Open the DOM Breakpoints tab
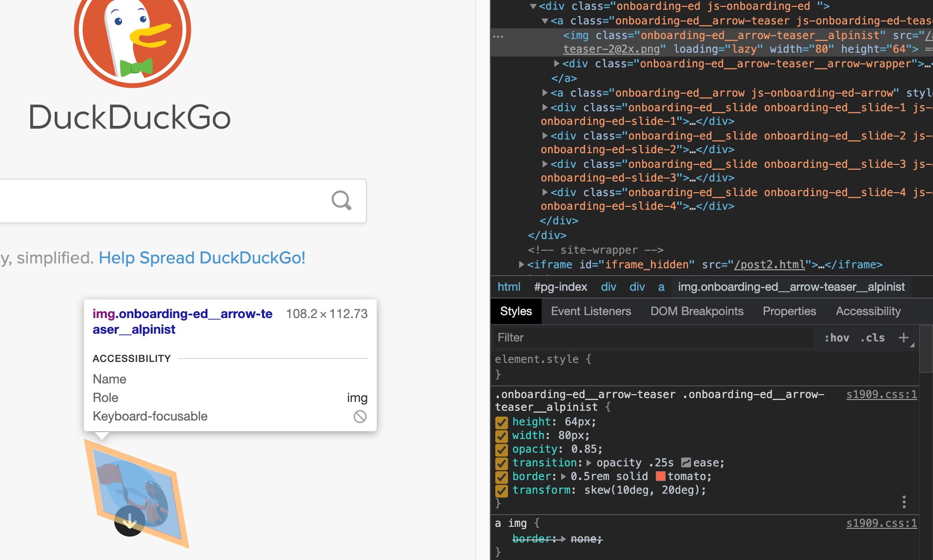The width and height of the screenshot is (933, 560). [x=697, y=311]
